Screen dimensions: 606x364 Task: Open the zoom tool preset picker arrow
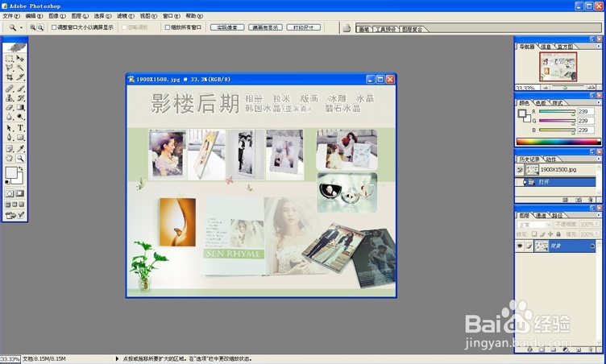pyautogui.click(x=21, y=28)
